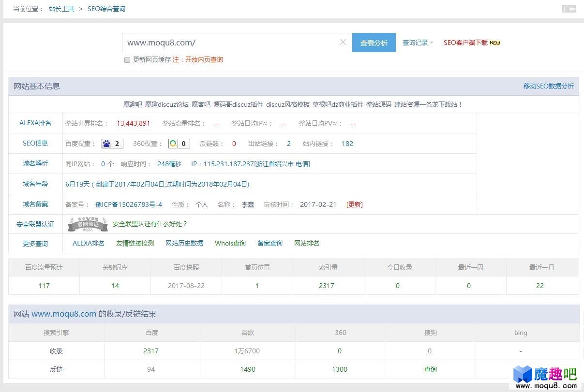The image size is (584, 392).
Task: Click the 广告 label at top right
Action: (x=569, y=9)
